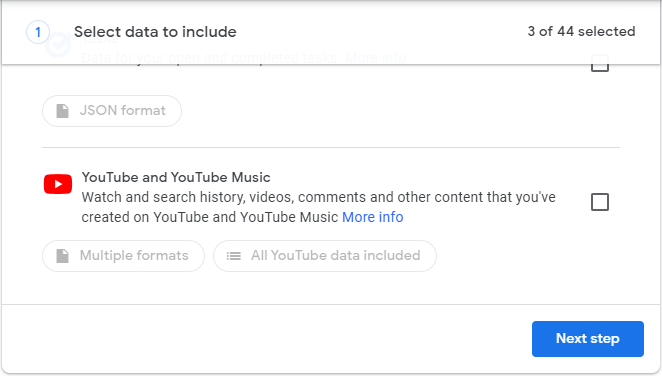
Task: Click the faded open and completed tasks description
Action: pos(211,58)
